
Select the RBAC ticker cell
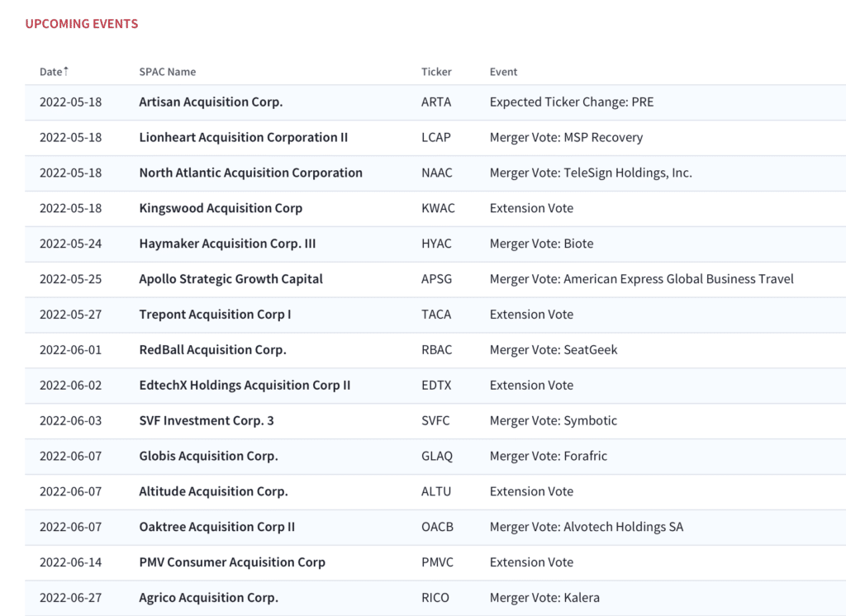[436, 350]
